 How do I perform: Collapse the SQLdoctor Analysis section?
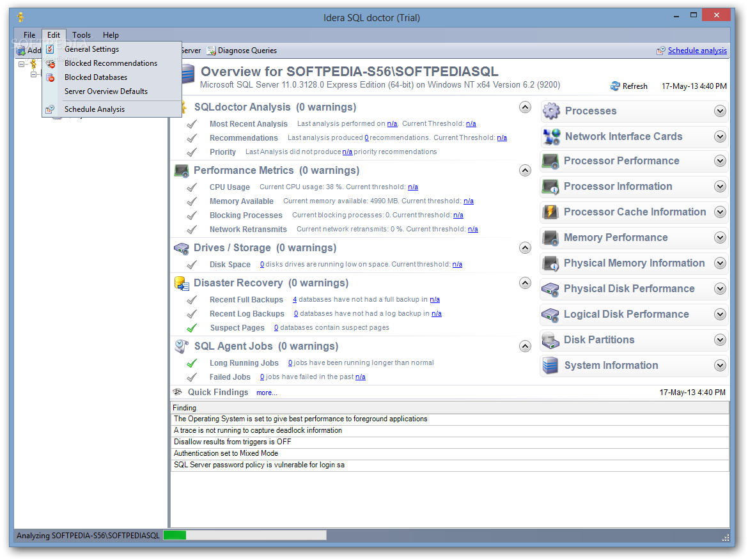(525, 107)
